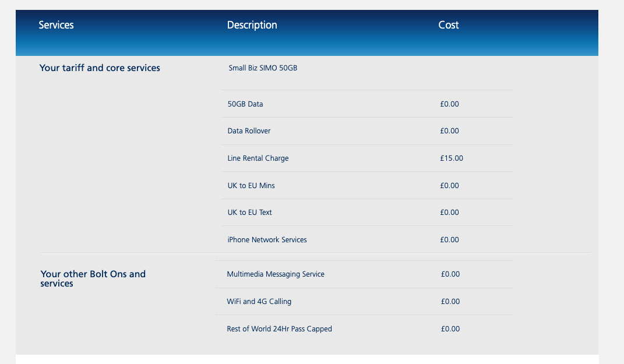This screenshot has width=624, height=364.
Task: Click Your tariff and core services heading
Action: [100, 68]
